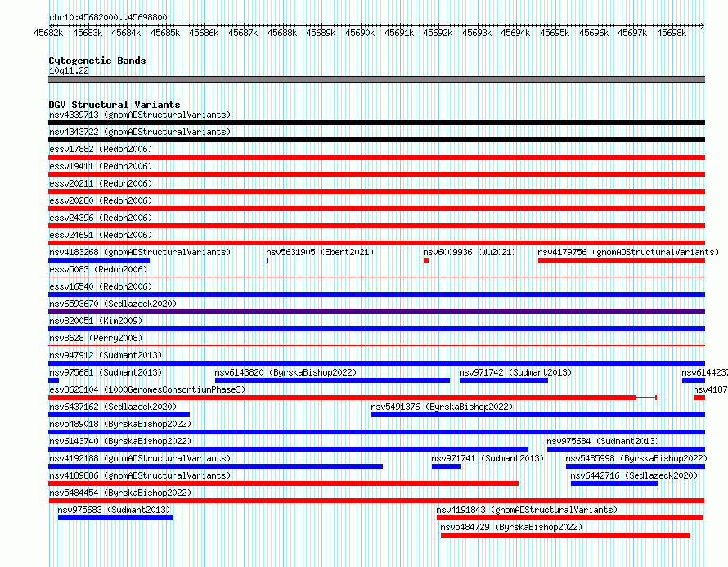This screenshot has height=567, width=728.
Task: Open nsv947912 (Sudmant2013) label
Action: (106, 355)
